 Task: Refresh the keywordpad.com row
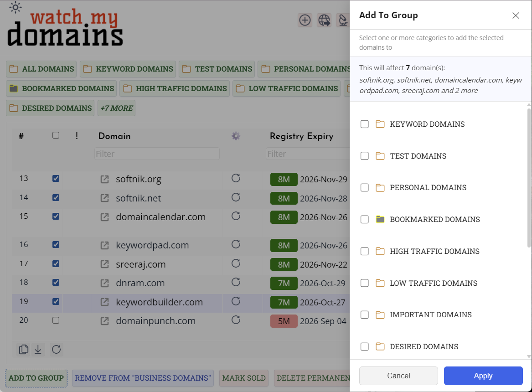(236, 244)
